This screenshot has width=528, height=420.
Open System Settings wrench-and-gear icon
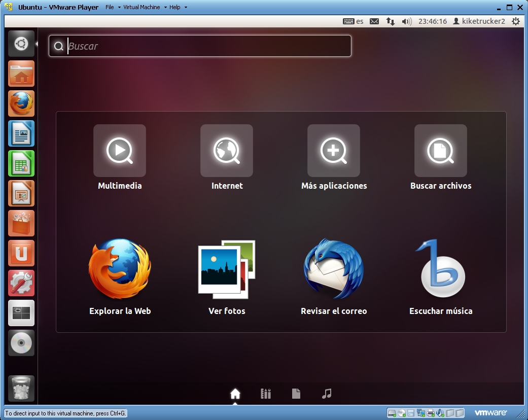(21, 283)
